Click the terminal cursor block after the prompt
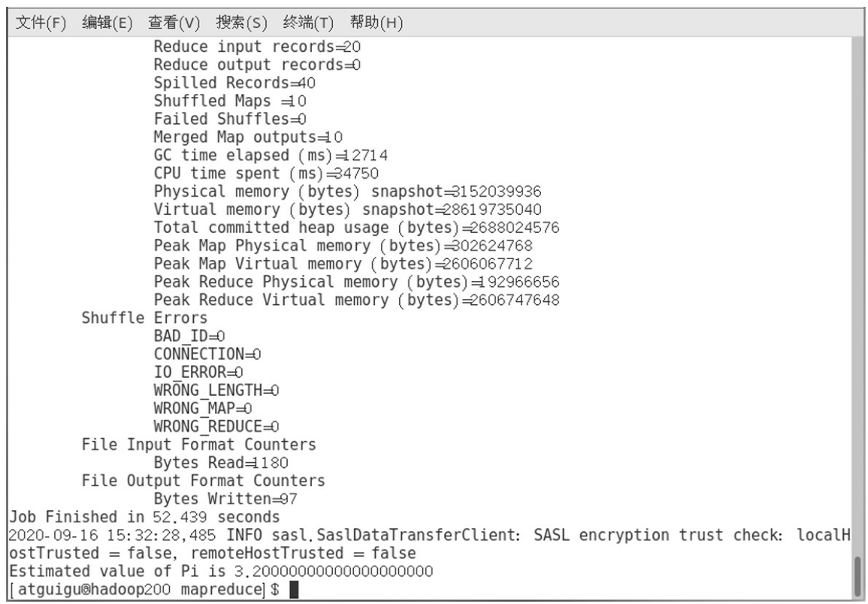The width and height of the screenshot is (868, 604). tap(294, 591)
